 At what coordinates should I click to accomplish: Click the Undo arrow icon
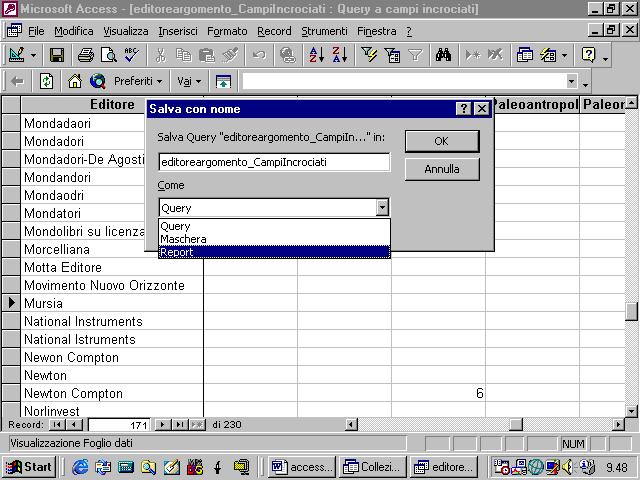coord(259,55)
